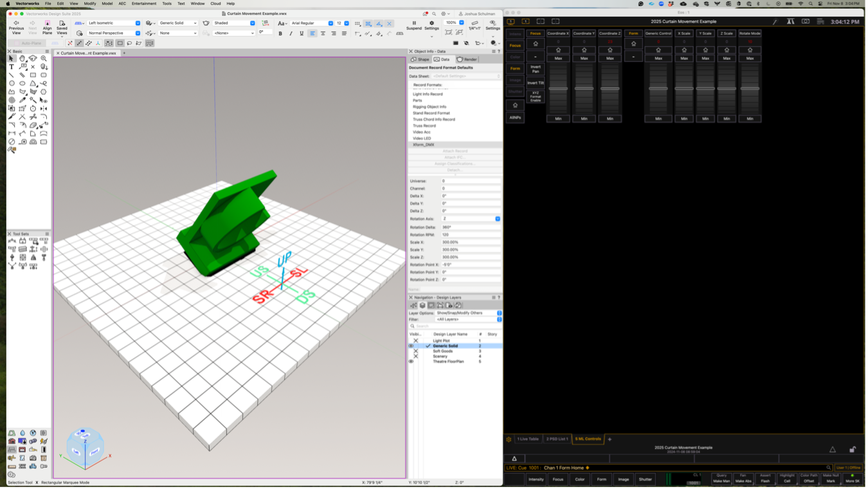Viewport: 868px width, 489px height.
Task: Select the Text tool in Basic palette
Action: point(12,66)
